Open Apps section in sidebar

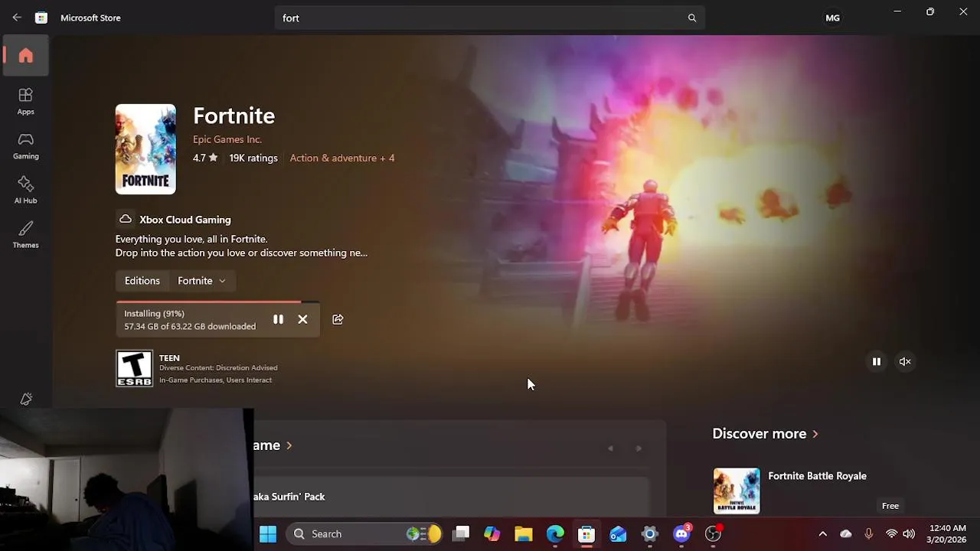coord(26,101)
